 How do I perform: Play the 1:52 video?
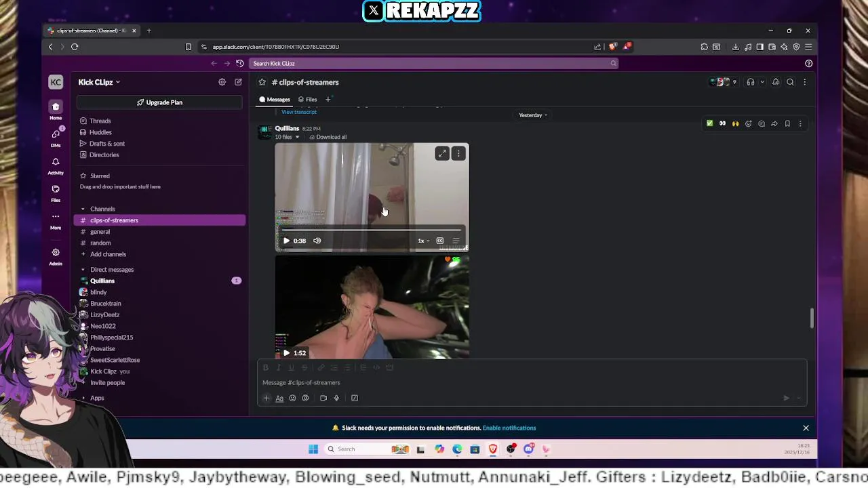286,352
